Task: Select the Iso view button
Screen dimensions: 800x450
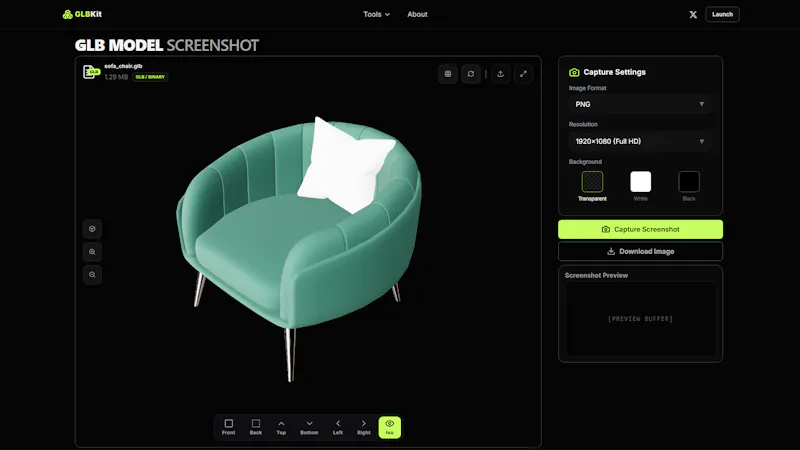Action: pyautogui.click(x=390, y=427)
